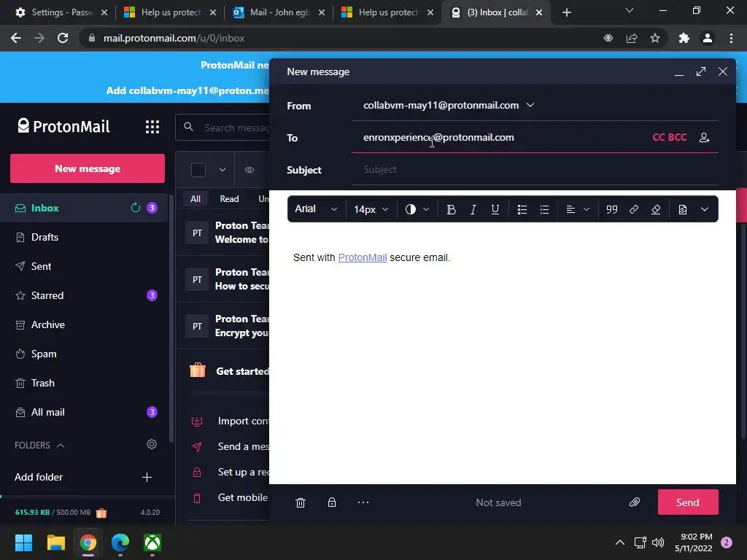The width and height of the screenshot is (747, 560).
Task: Open All mail folder
Action: 84,413
